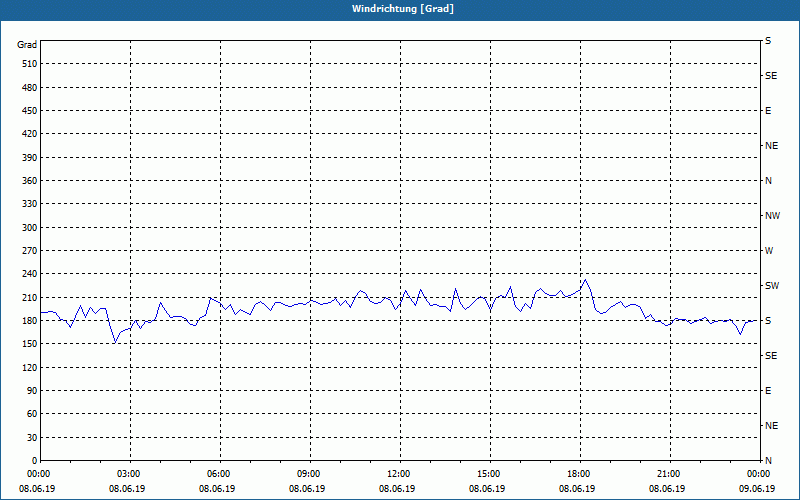The height and width of the screenshot is (500, 800).
Task: Click the N compass label at the zero line
Action: [768, 461]
